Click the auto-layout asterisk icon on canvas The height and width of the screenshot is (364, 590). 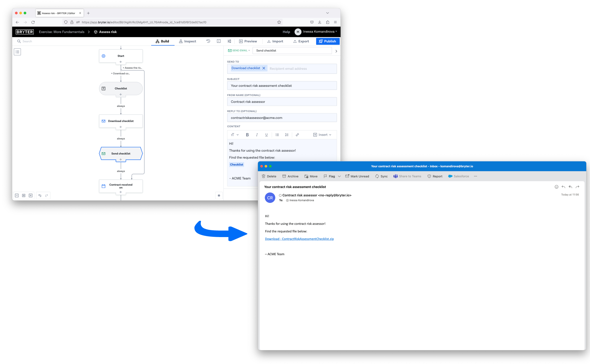point(219,196)
